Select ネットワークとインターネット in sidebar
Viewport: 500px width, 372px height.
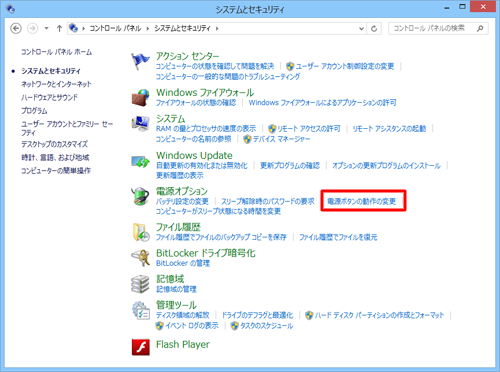(x=56, y=84)
